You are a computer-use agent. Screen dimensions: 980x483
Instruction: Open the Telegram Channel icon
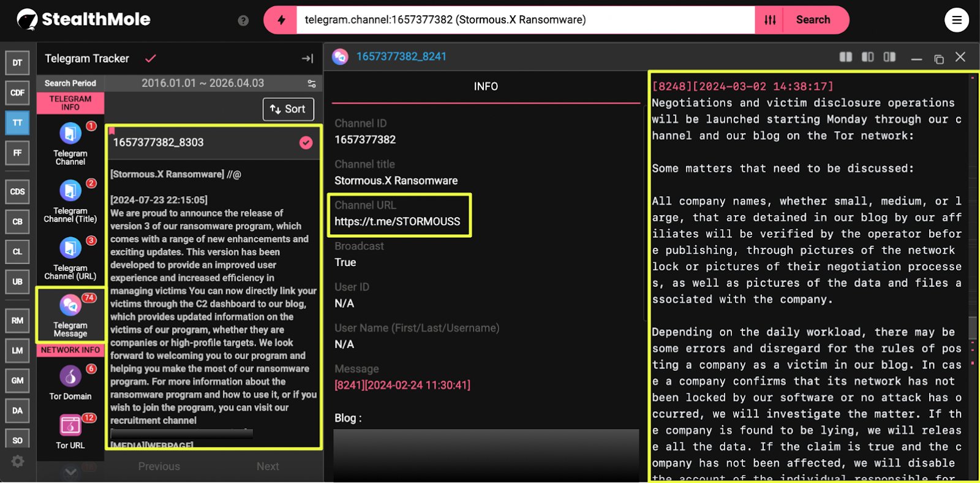(70, 134)
